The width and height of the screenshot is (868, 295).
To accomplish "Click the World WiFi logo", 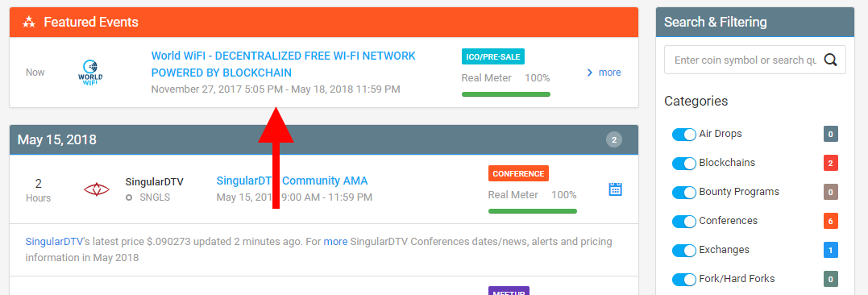I will coord(90,72).
